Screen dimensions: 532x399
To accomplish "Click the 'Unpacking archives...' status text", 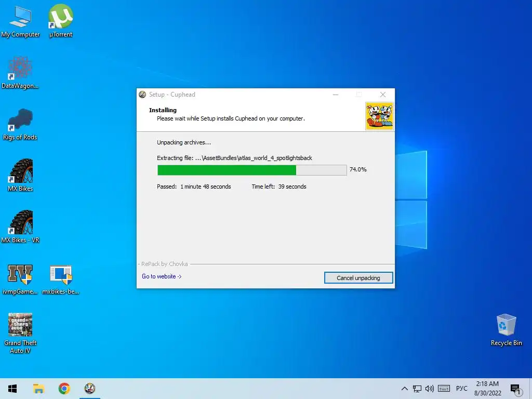I will 184,142.
